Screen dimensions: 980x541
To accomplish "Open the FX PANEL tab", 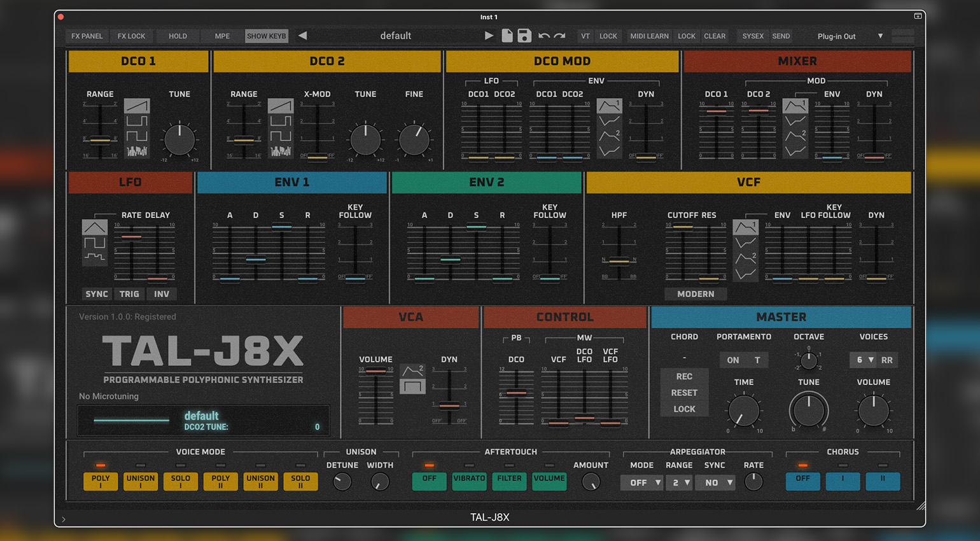I will point(87,36).
